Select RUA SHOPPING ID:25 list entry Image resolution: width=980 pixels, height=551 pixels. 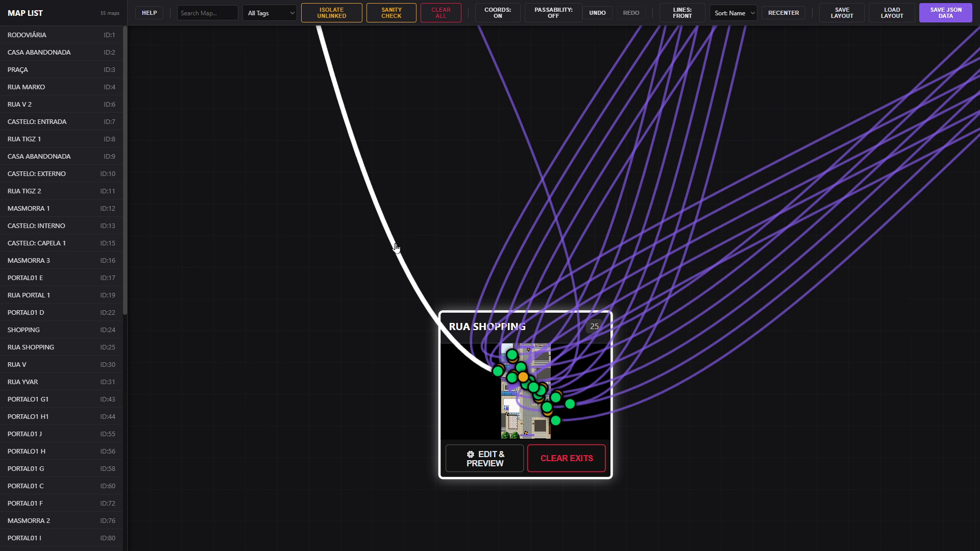tap(61, 347)
